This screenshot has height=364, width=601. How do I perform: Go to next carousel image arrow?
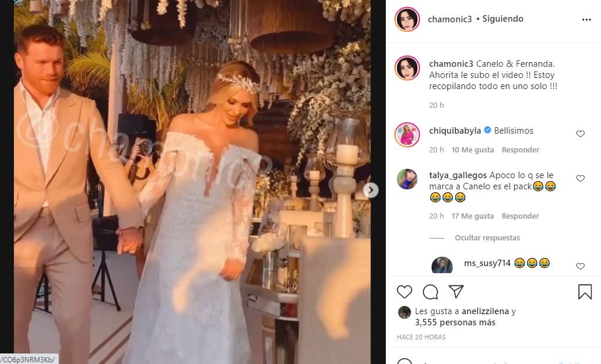coord(371,190)
